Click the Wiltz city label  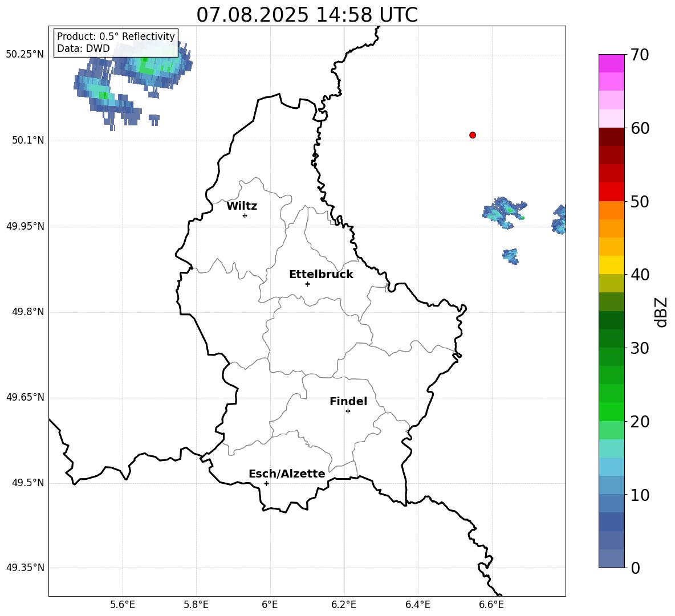point(242,206)
